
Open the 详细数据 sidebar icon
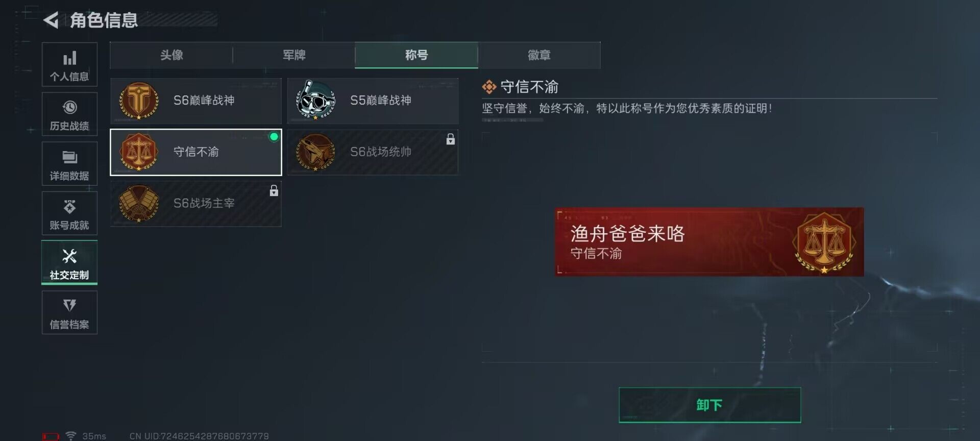(x=70, y=157)
